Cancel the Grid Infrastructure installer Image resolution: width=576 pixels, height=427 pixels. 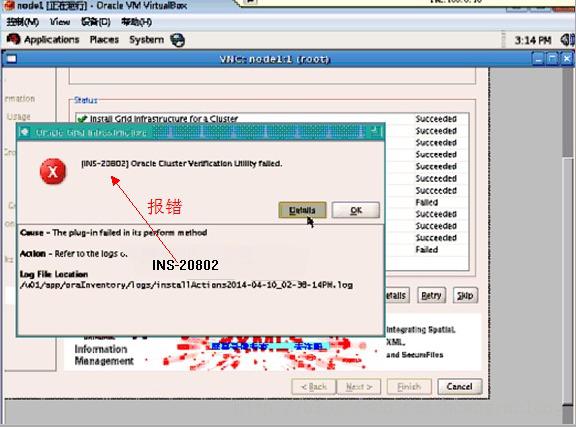click(x=459, y=387)
